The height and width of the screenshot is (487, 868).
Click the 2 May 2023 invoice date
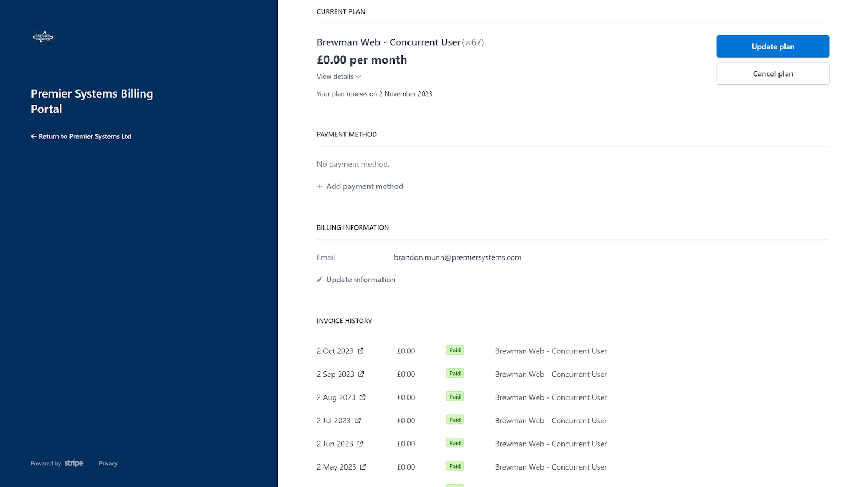[x=336, y=467]
